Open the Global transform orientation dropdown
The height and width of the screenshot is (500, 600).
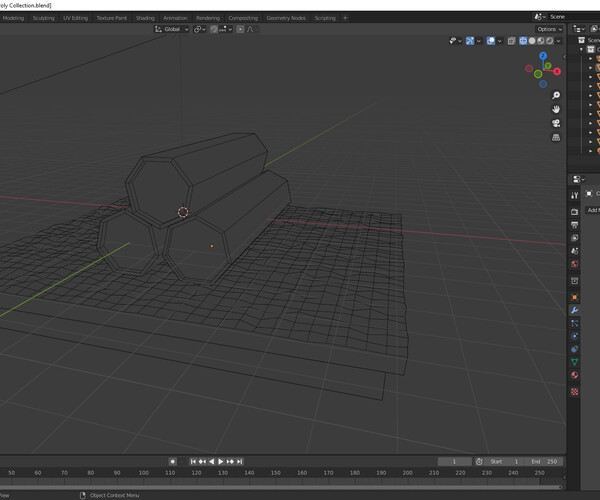[x=173, y=29]
